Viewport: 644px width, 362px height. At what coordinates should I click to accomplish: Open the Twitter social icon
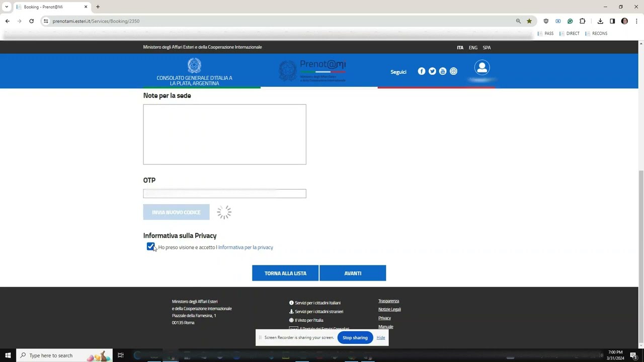(x=432, y=71)
